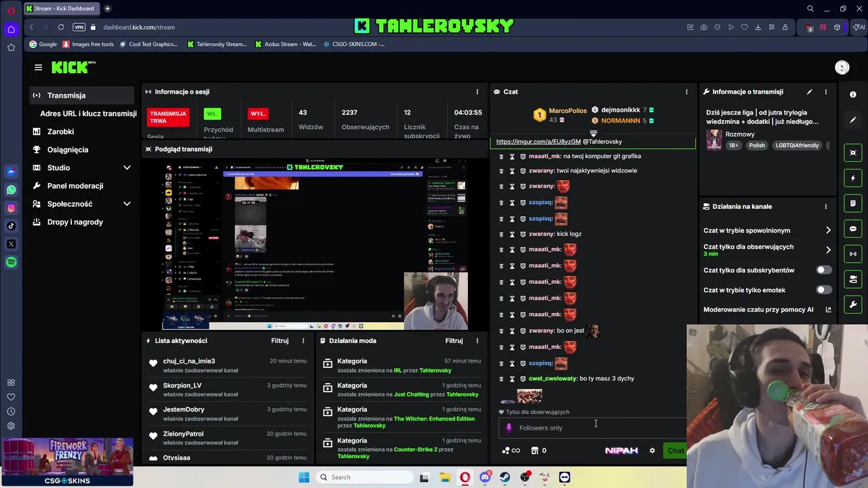Click the green wrench sidebar icon
Viewport: 868px width, 488px height.
click(x=853, y=304)
